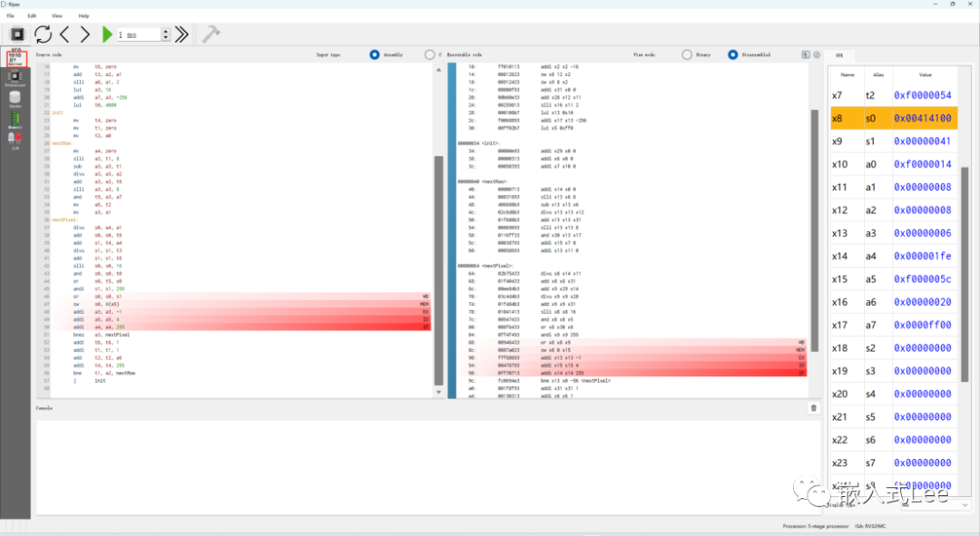This screenshot has width=980, height=536.
Task: Select Disassembled view mode radio button
Action: click(x=733, y=55)
